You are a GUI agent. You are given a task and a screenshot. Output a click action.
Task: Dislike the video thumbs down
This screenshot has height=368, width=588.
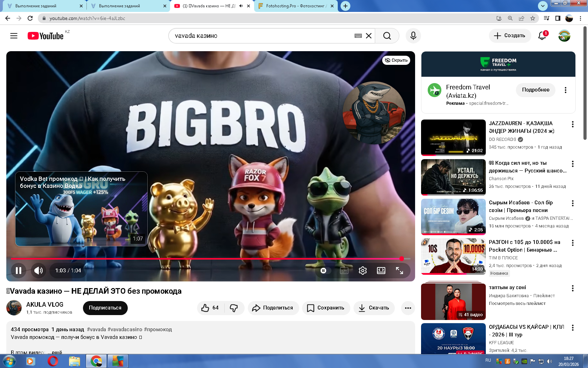234,308
